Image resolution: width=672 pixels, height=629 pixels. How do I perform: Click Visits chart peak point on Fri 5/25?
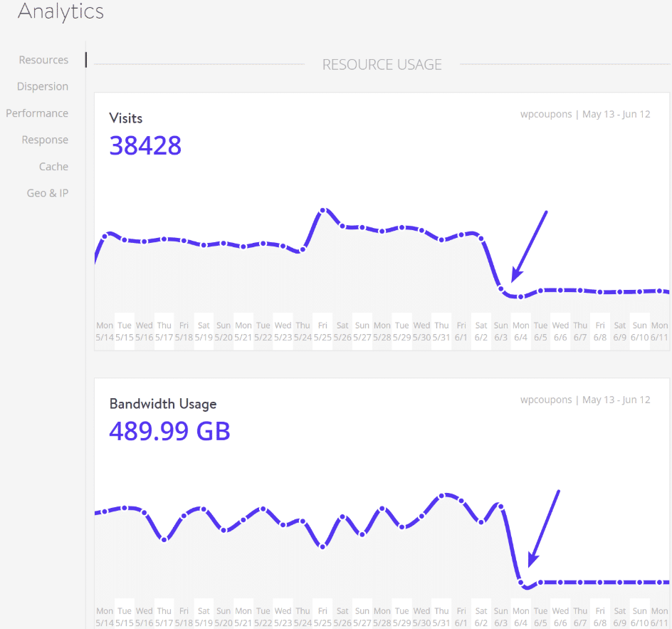(323, 211)
